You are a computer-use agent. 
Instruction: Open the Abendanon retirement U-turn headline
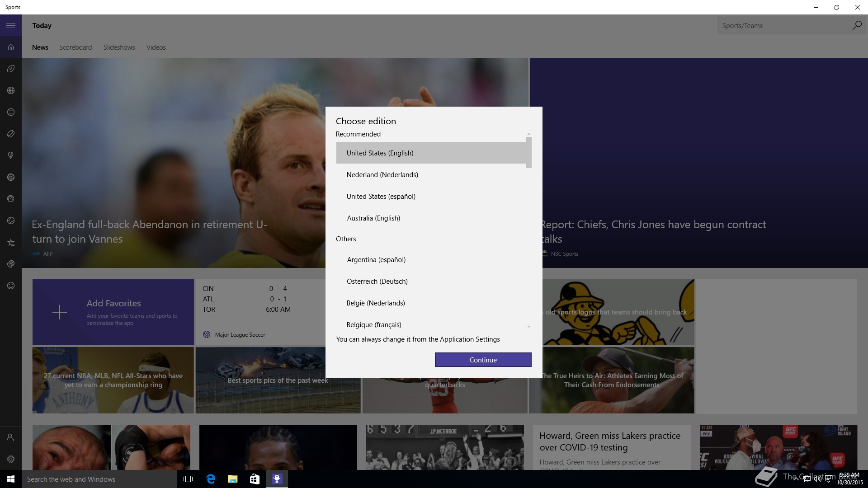pyautogui.click(x=150, y=232)
